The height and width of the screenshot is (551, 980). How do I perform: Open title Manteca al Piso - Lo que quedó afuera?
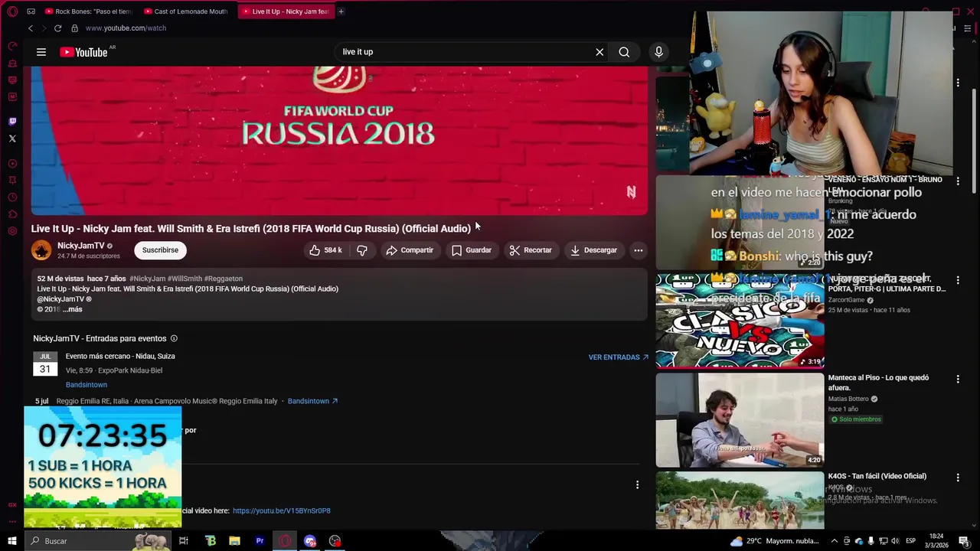pos(878,383)
